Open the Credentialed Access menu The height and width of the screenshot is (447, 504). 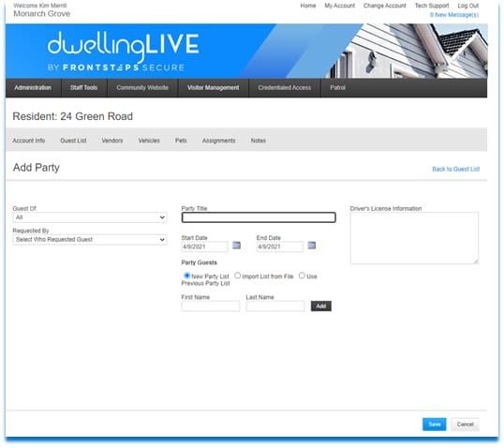285,88
